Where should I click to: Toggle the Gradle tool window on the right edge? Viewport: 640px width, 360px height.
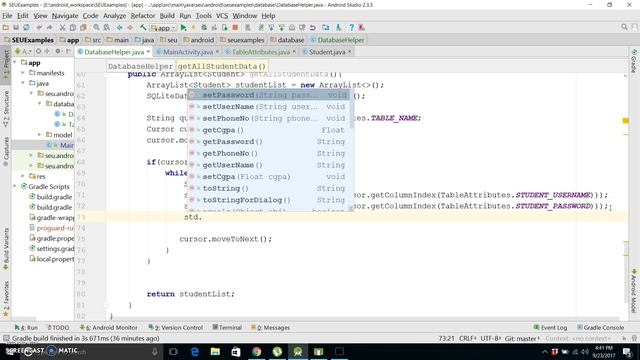coord(634,62)
